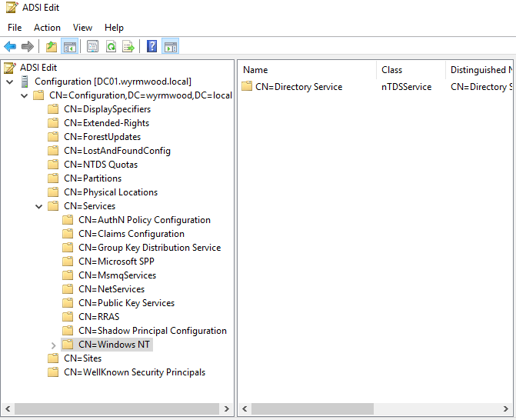516x420 pixels.
Task: Expand the CN=Windows NT node
Action: tap(53, 345)
